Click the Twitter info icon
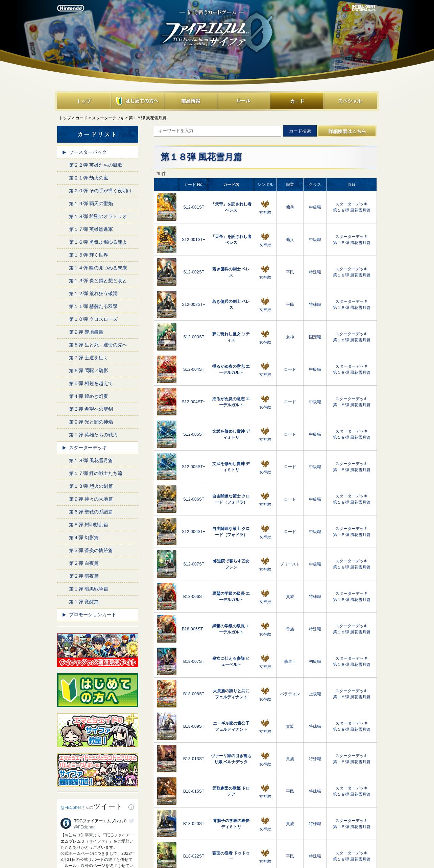434x868 pixels. 131,807
